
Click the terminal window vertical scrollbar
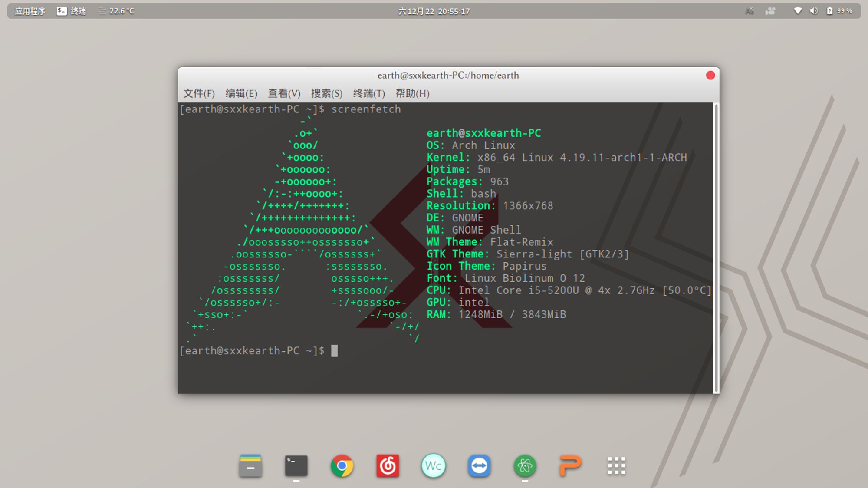coord(716,247)
